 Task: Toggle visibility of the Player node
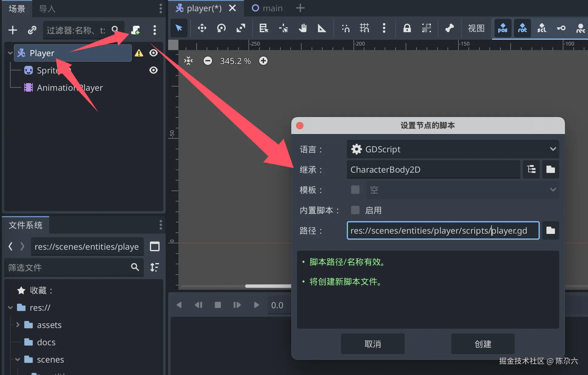[154, 53]
